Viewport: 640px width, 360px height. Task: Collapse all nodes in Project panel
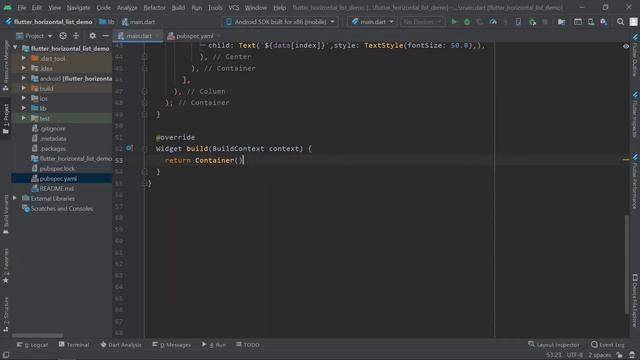coord(76,36)
